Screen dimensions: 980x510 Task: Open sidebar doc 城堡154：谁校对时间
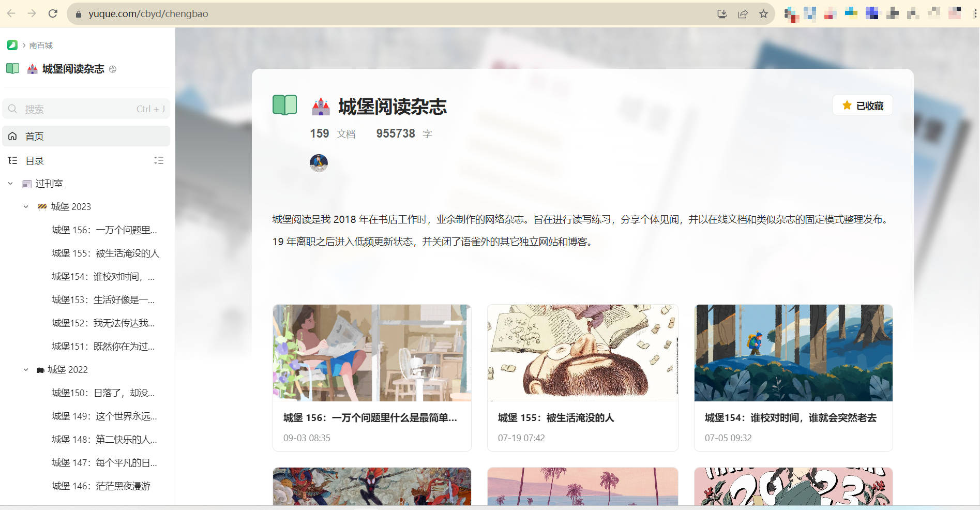click(103, 277)
